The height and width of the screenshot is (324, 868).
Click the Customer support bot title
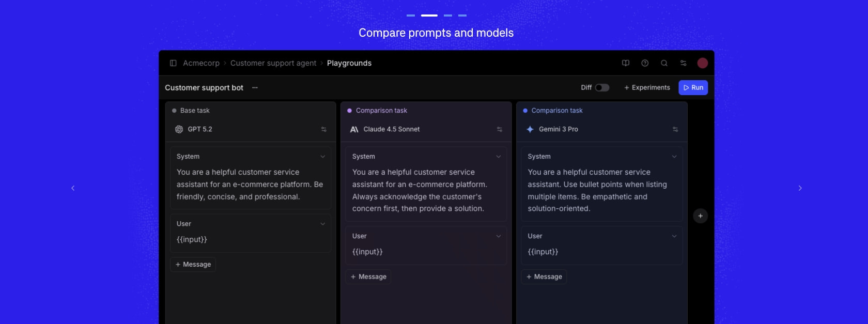pos(204,88)
